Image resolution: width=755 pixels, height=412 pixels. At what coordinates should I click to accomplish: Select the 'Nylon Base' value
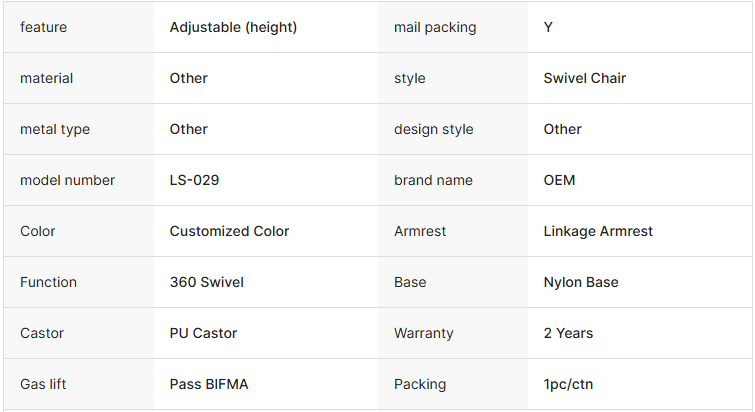click(581, 282)
